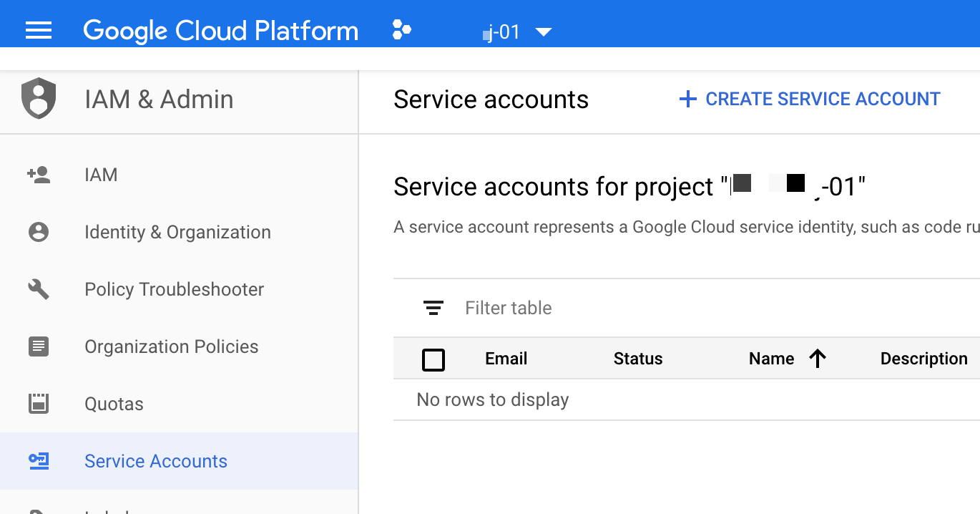Screen dimensions: 980x514
Task: Select the Policy Troubleshooter wrench icon
Action: pos(39,288)
